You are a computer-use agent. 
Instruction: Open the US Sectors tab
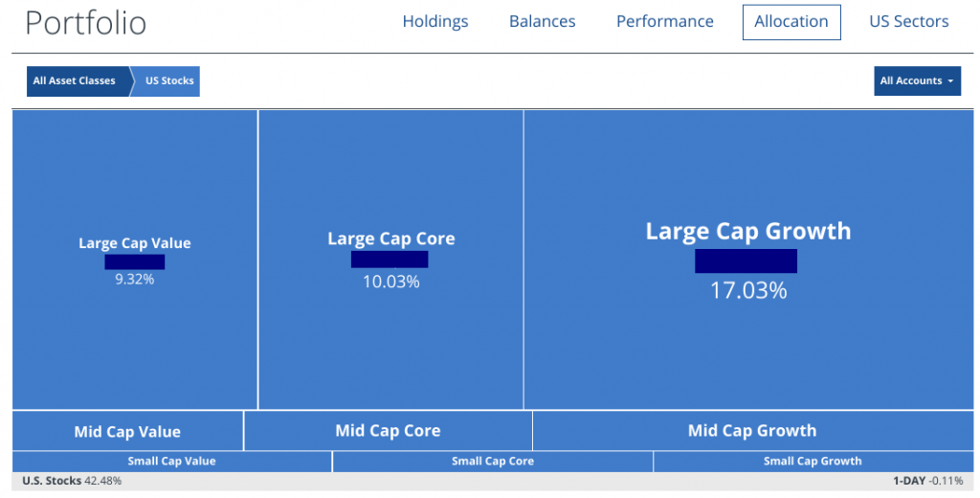909,22
